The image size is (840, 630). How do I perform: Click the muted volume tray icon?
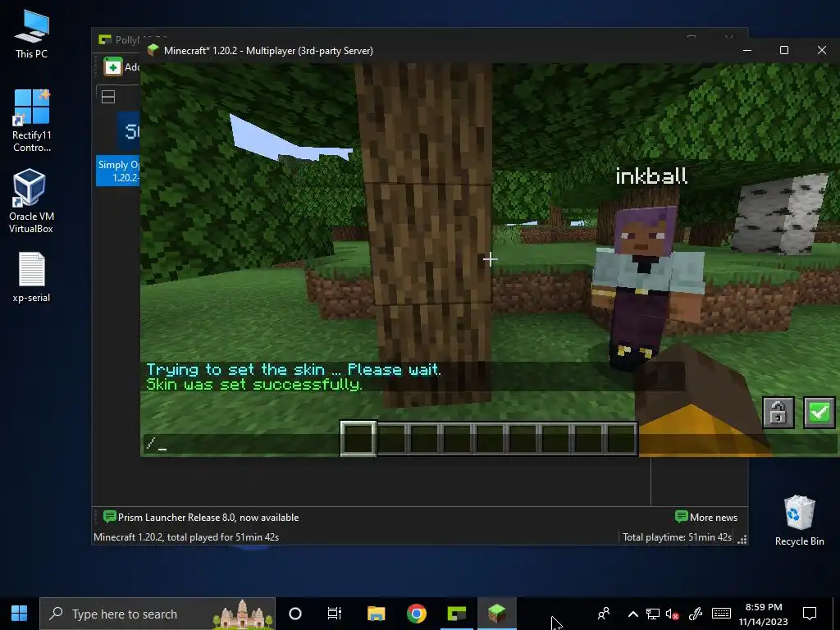point(673,614)
